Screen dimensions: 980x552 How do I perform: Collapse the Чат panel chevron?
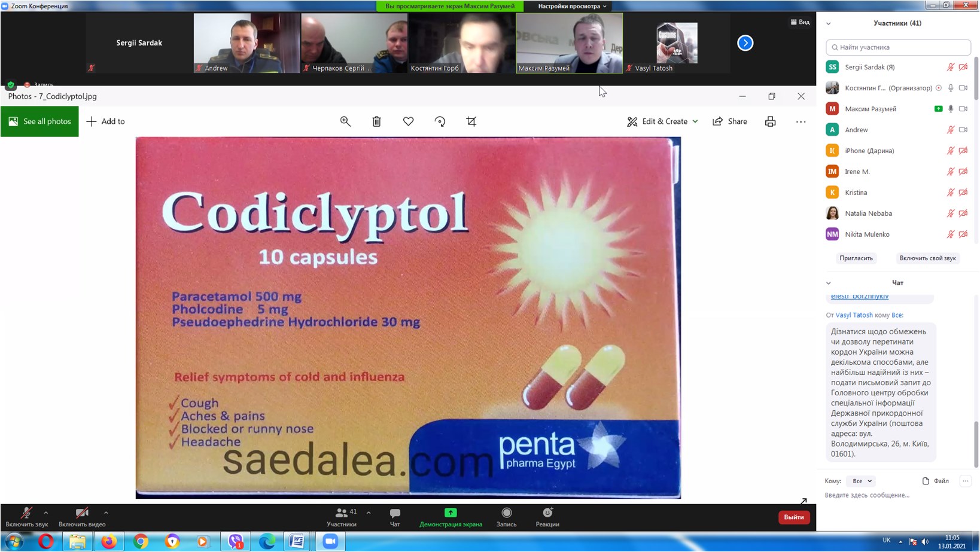click(x=829, y=283)
